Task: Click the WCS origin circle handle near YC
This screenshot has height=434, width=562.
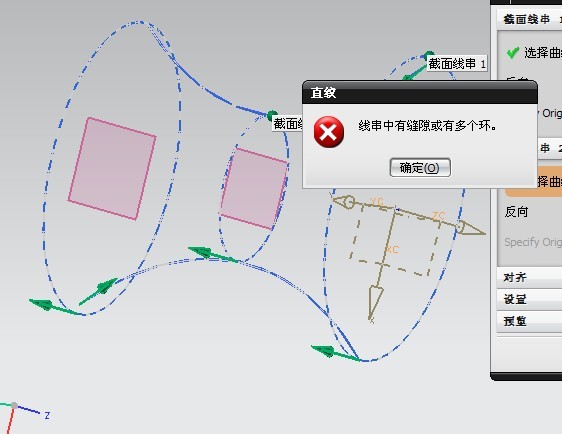Action: pyautogui.click(x=349, y=202)
